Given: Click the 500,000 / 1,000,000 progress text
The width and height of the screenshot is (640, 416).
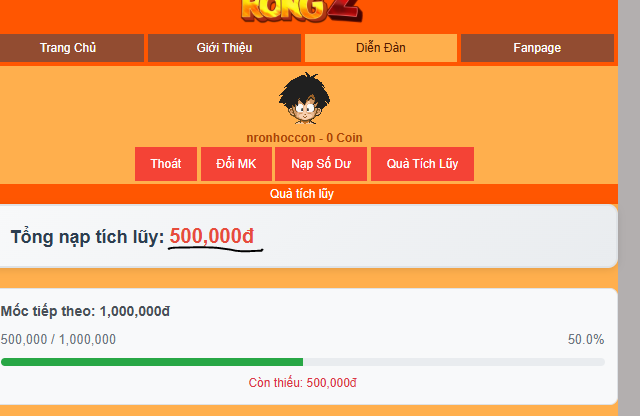Looking at the screenshot, I should [x=58, y=339].
